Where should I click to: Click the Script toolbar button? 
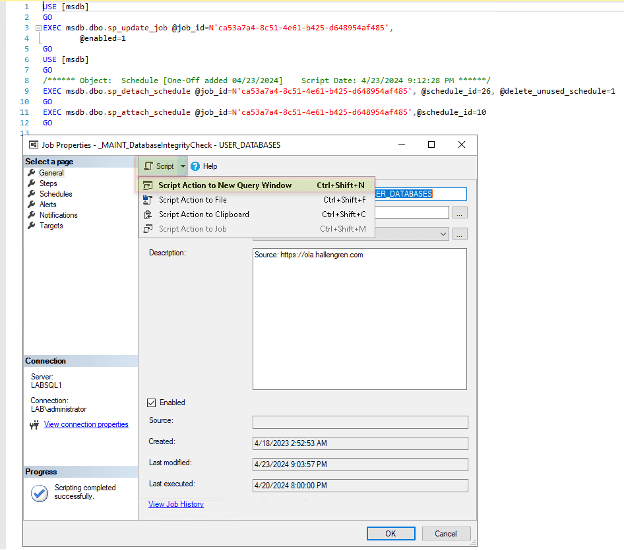tap(159, 166)
